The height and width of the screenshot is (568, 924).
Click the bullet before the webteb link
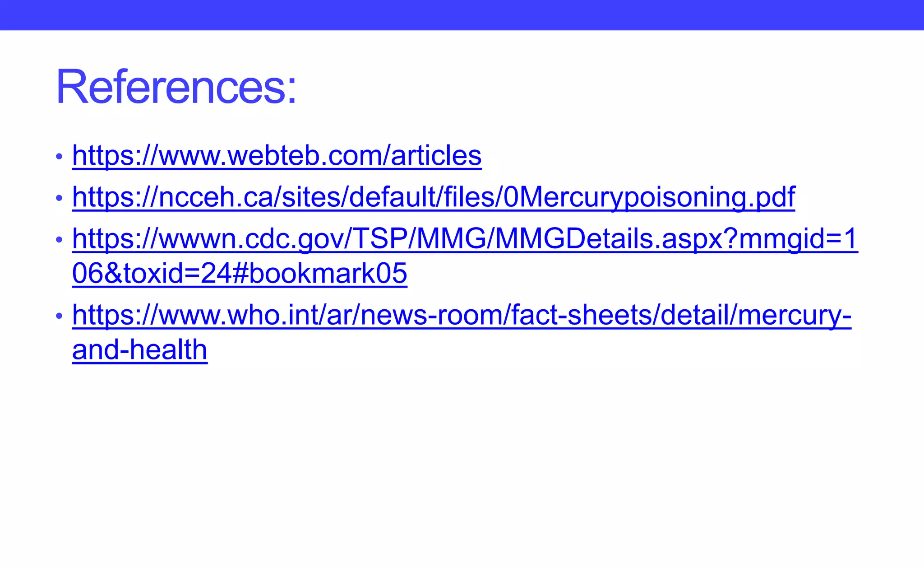pos(59,157)
